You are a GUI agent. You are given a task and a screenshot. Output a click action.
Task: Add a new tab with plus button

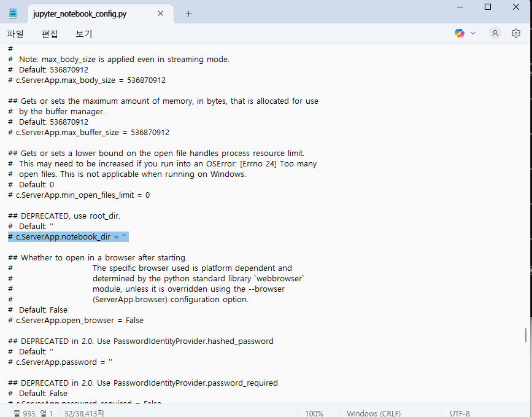pos(188,14)
